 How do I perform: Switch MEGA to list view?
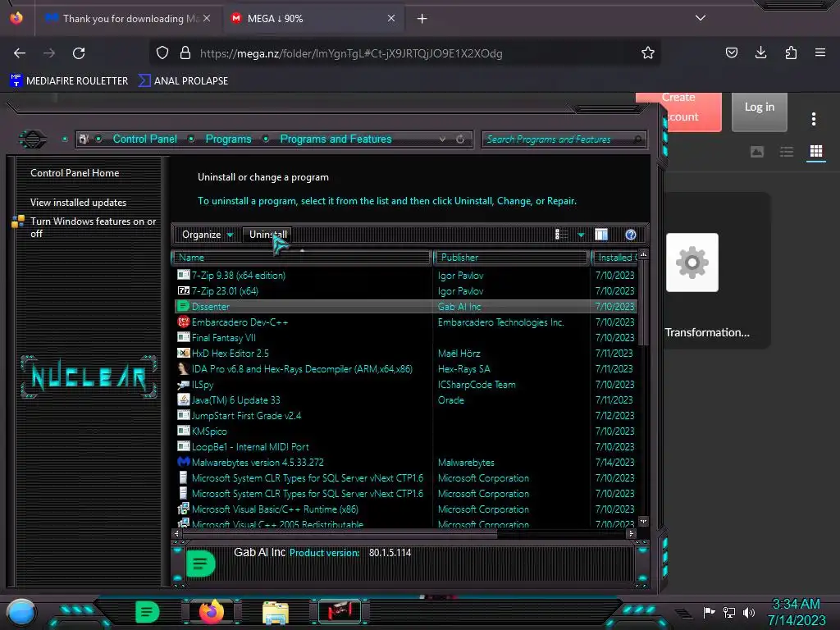pyautogui.click(x=787, y=152)
